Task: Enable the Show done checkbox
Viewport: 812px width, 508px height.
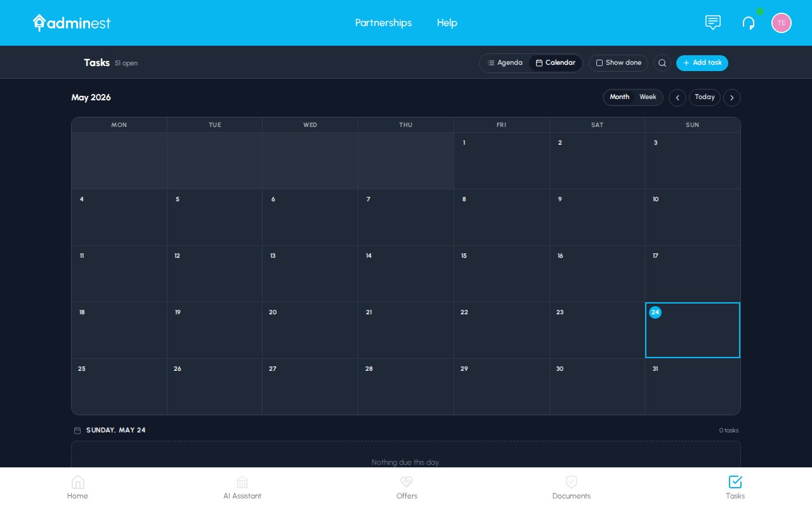Action: (619, 63)
